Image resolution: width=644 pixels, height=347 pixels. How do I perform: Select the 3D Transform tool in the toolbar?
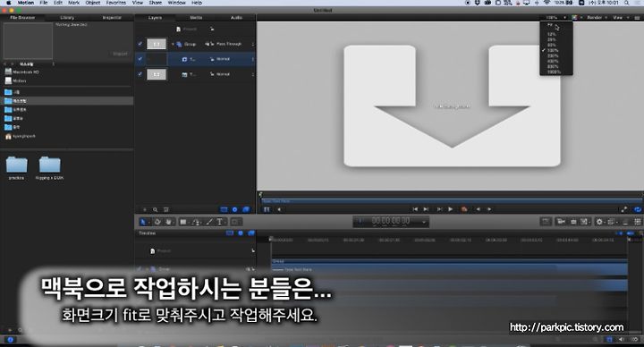point(157,222)
